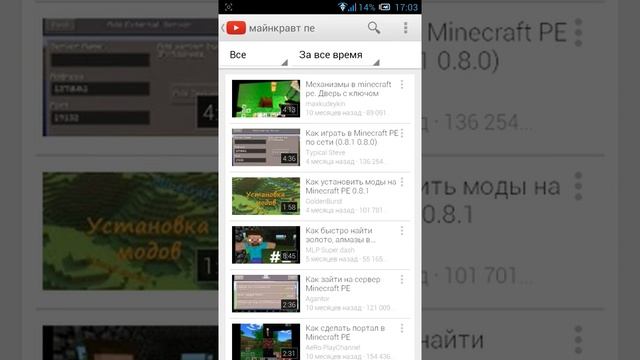Open overflow menu for 'Механизмы в minecraft pe'
Viewport: 640px width, 360px height.
click(x=402, y=84)
